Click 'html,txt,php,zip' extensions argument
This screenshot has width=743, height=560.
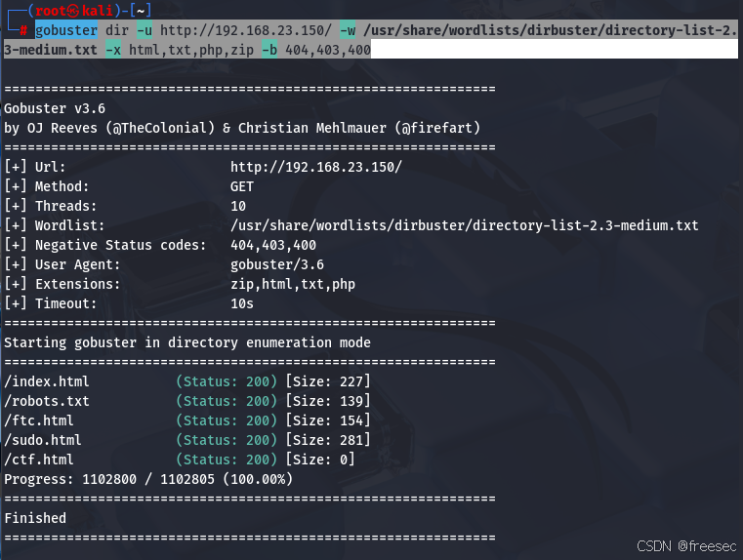191,50
